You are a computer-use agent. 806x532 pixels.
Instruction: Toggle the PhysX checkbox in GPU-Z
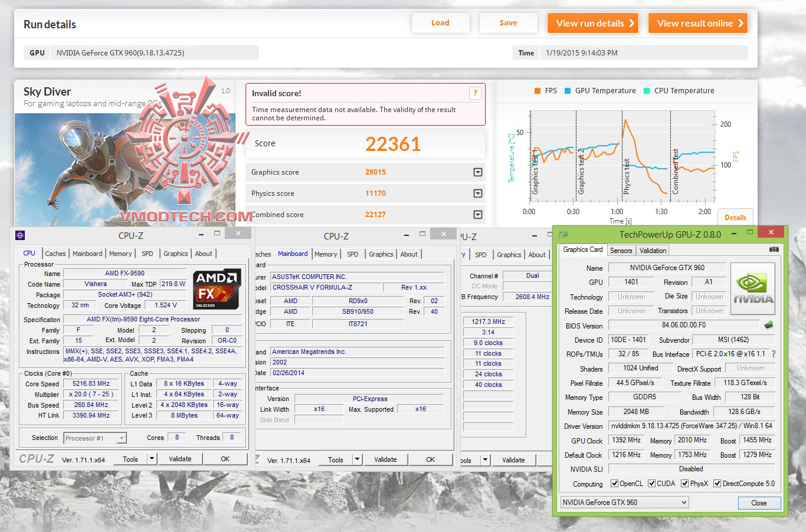click(684, 484)
